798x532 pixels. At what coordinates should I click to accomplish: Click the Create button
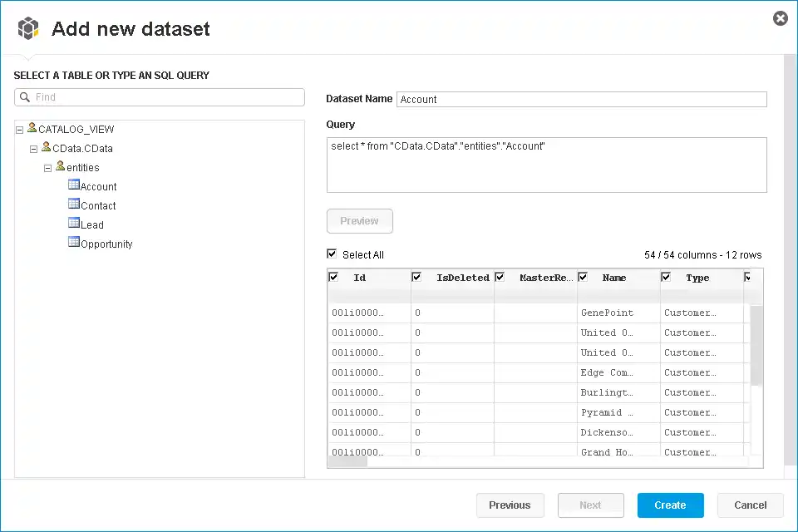click(x=670, y=505)
